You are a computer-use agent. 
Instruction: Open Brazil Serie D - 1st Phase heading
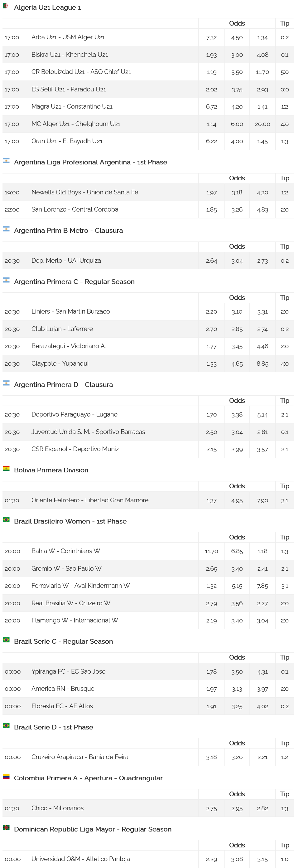click(54, 727)
